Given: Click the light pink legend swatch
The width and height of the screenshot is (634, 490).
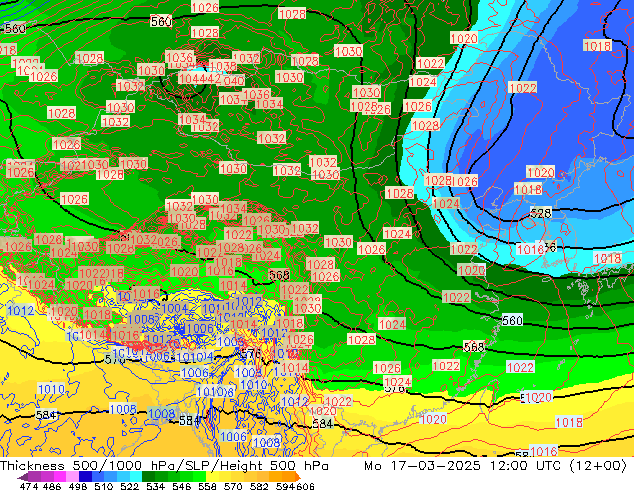Looking at the screenshot, I should [72, 477].
